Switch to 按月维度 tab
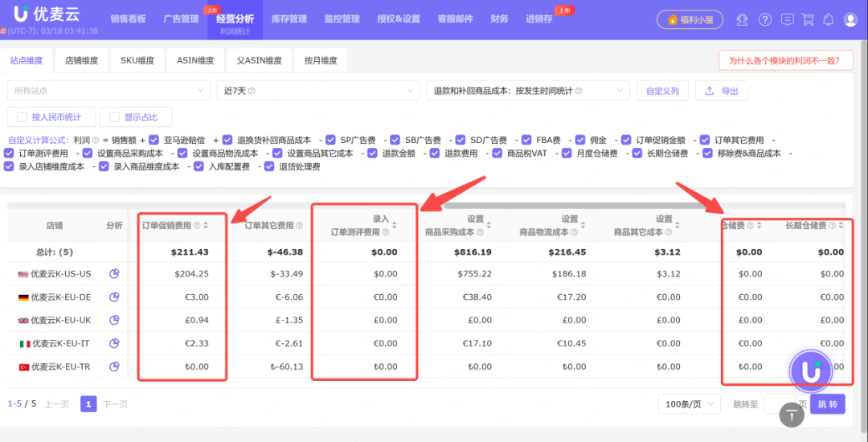 click(x=321, y=61)
